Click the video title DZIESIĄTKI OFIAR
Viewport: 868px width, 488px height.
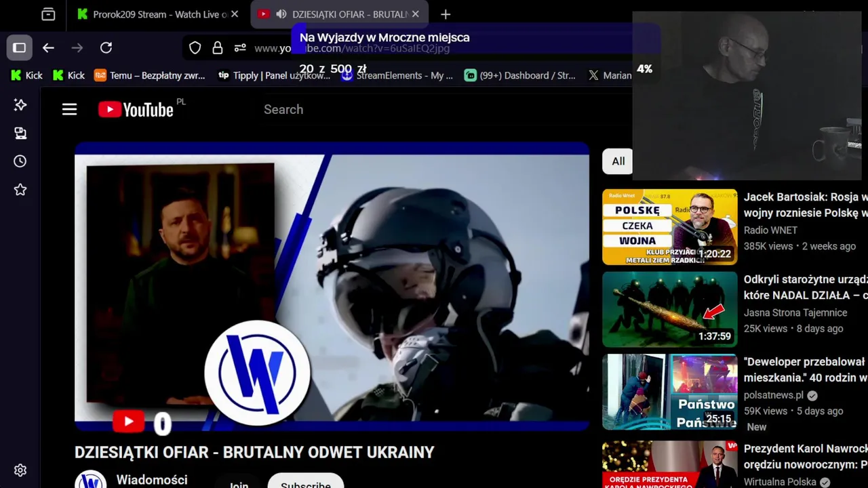point(254,452)
